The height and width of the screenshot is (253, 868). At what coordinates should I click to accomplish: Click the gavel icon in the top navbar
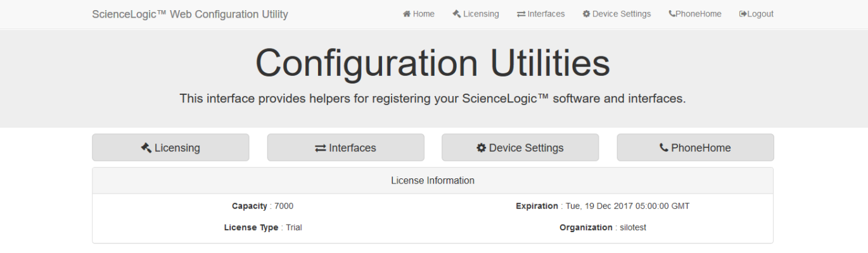tap(457, 14)
